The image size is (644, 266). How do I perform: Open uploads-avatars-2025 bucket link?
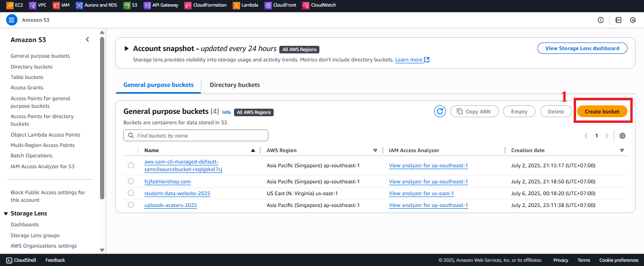(171, 205)
